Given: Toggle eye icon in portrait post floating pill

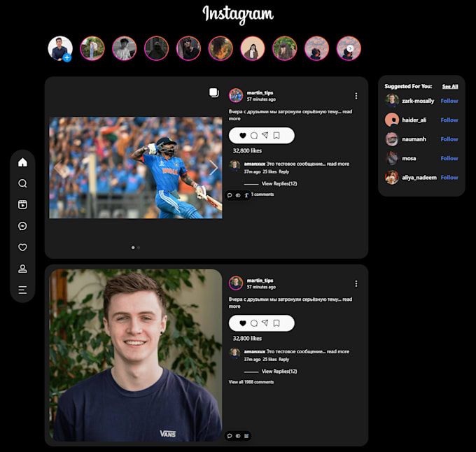Looking at the screenshot, I should (238, 436).
